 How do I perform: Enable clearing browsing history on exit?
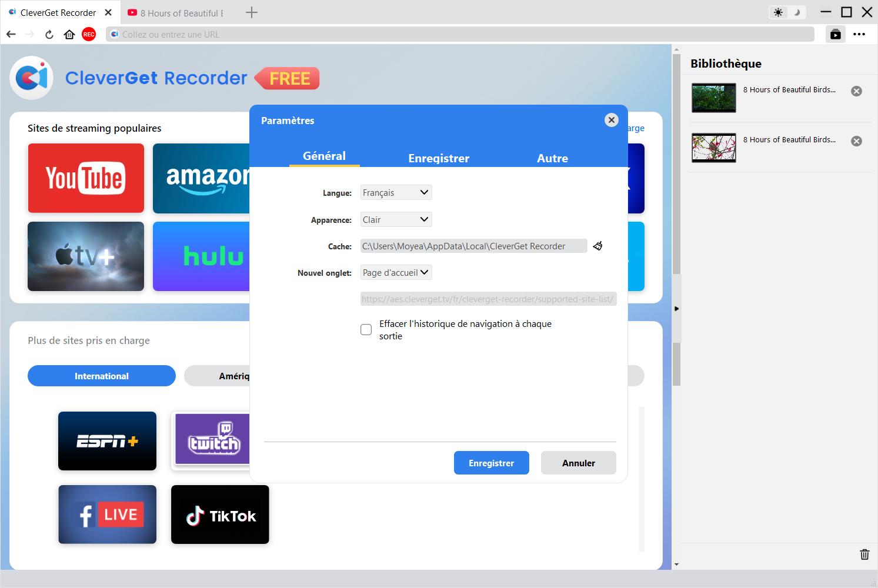(x=366, y=329)
